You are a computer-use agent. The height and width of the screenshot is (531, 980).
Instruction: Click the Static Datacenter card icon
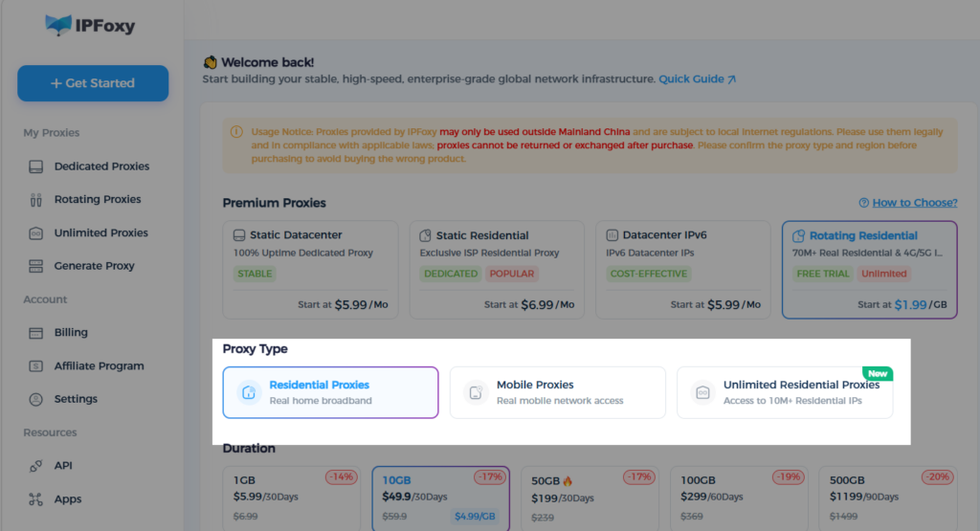click(x=238, y=235)
